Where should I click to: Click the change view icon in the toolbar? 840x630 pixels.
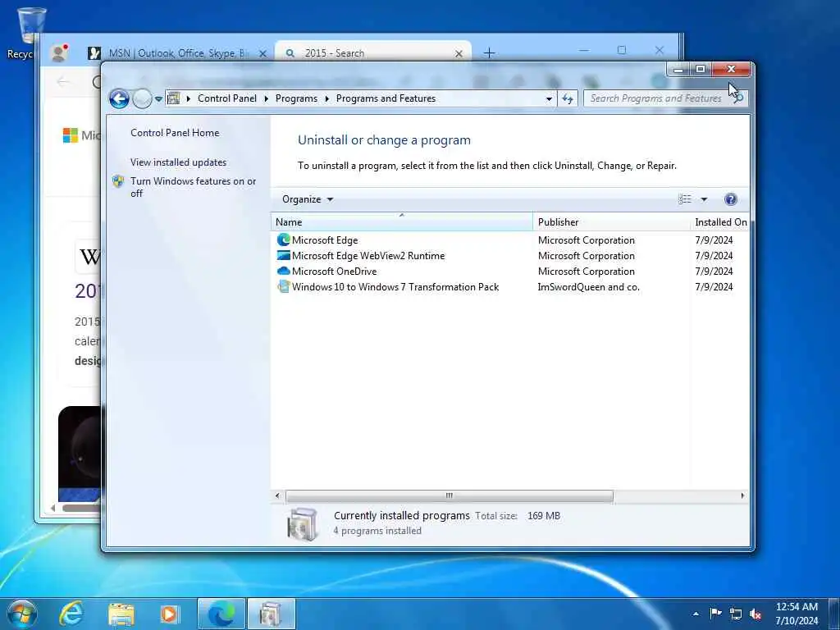pyautogui.click(x=685, y=199)
